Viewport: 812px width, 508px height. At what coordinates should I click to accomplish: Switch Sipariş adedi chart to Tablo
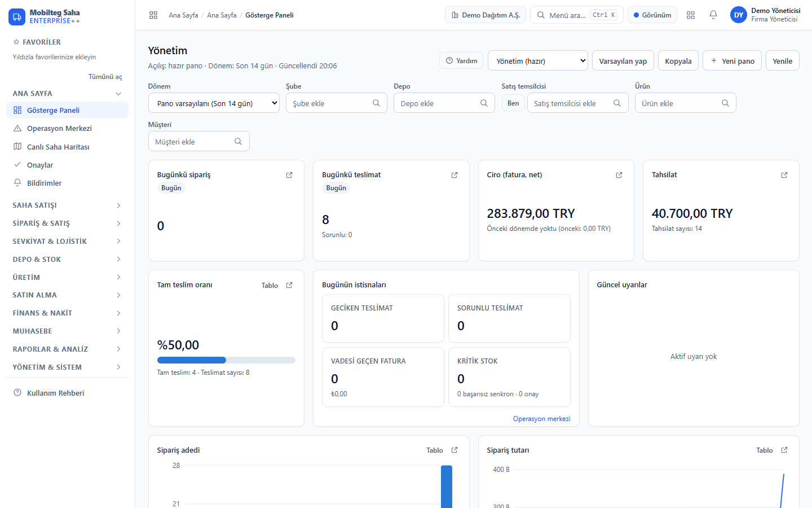coord(435,450)
